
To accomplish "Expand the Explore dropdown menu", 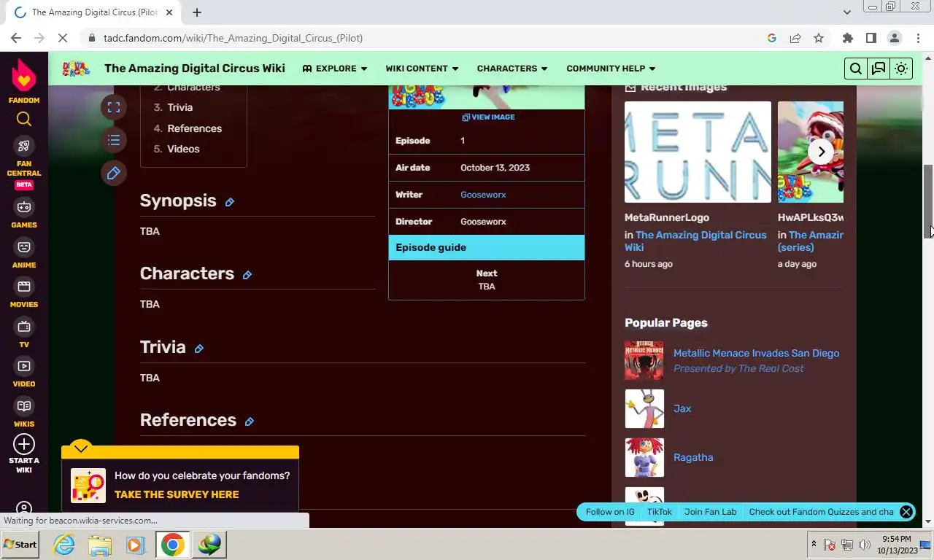I will [x=335, y=69].
